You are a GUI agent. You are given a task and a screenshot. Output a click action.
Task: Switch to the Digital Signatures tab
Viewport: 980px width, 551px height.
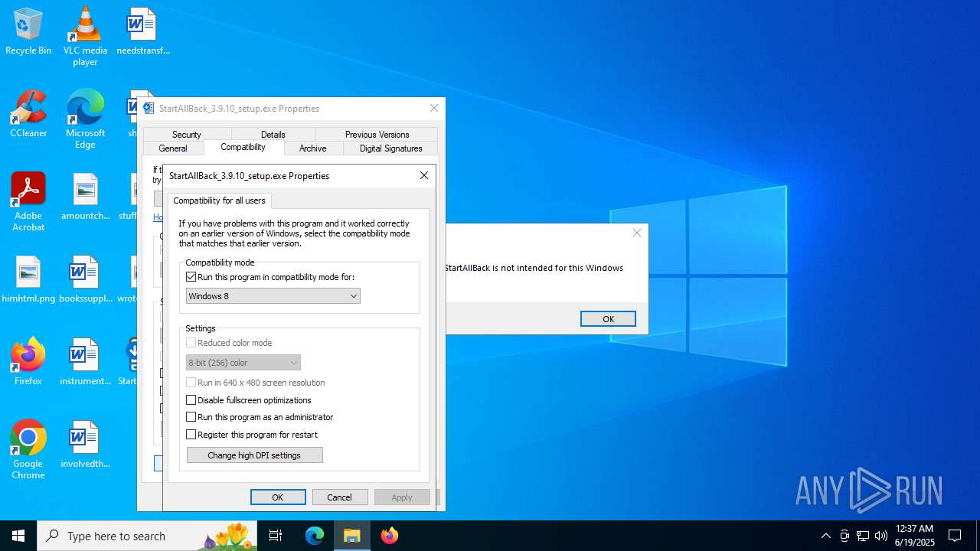391,148
